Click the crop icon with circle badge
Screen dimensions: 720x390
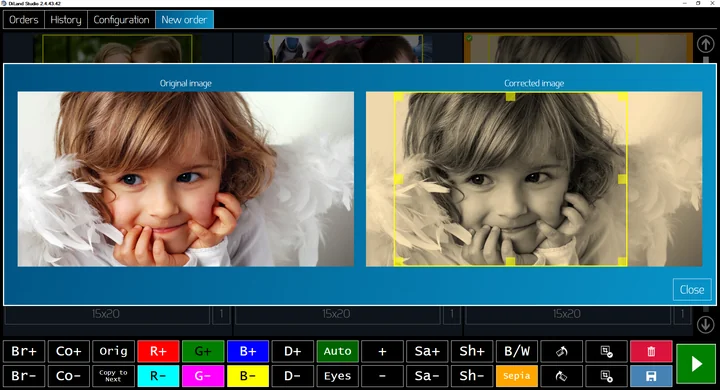point(607,376)
